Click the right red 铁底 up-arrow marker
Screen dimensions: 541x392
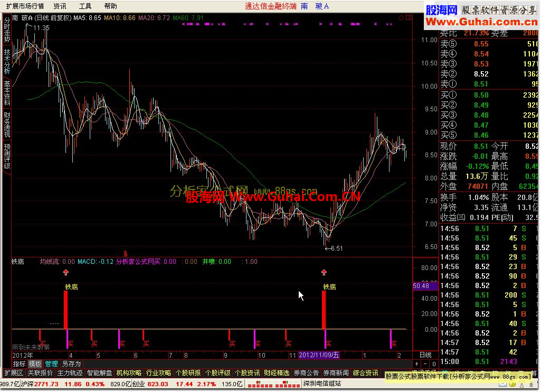[324, 272]
